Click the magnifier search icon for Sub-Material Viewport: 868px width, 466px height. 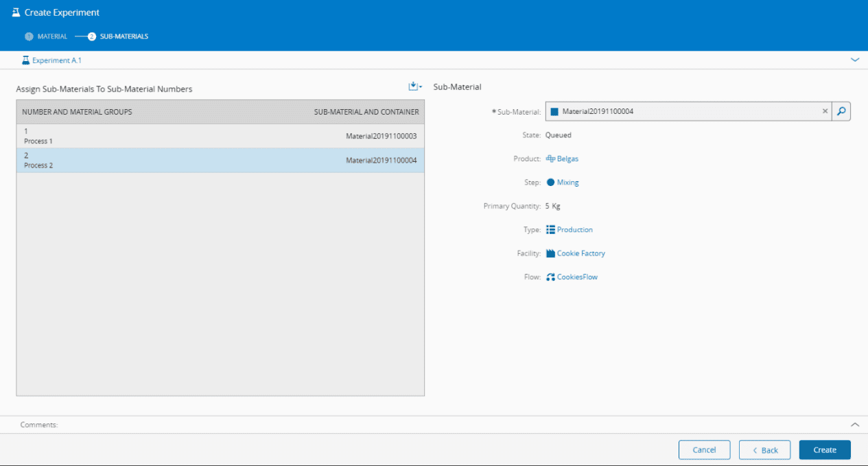point(841,111)
